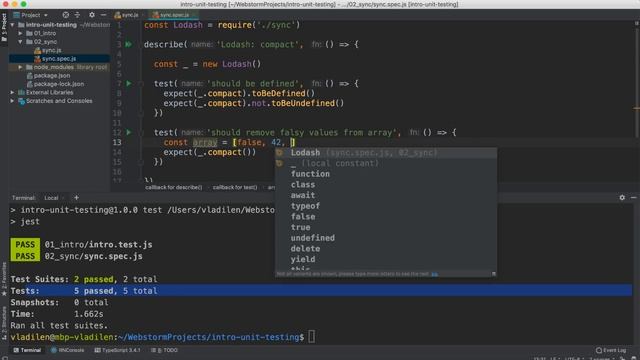Open the Project view dropdown

click(31, 15)
